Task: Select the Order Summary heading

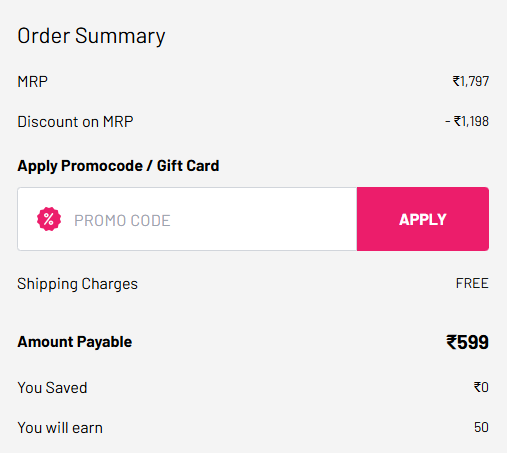Action: coord(91,36)
